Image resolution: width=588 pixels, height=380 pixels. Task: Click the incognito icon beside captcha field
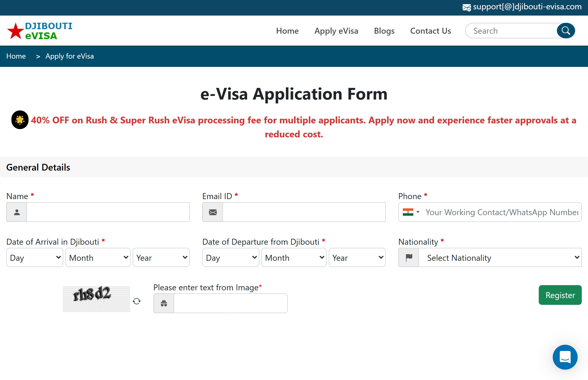[164, 303]
